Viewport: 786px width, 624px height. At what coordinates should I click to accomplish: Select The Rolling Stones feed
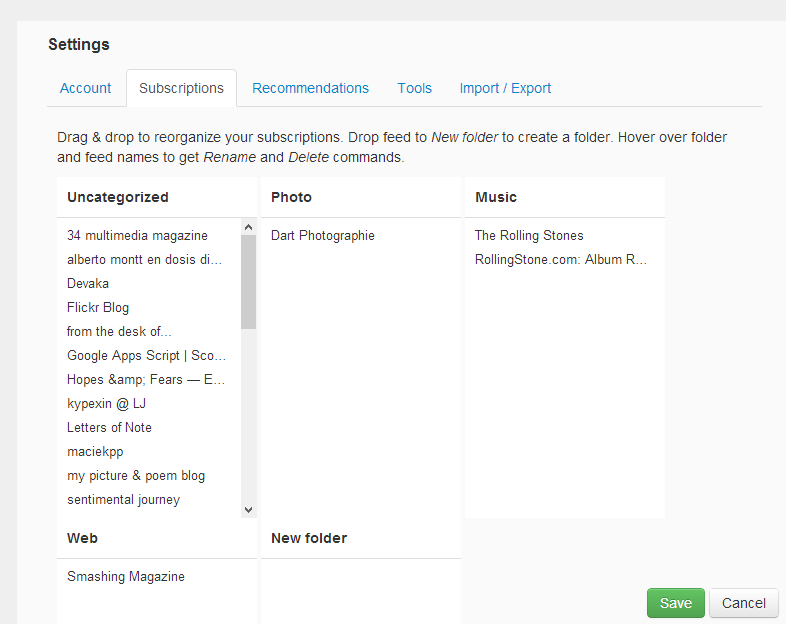tap(529, 235)
